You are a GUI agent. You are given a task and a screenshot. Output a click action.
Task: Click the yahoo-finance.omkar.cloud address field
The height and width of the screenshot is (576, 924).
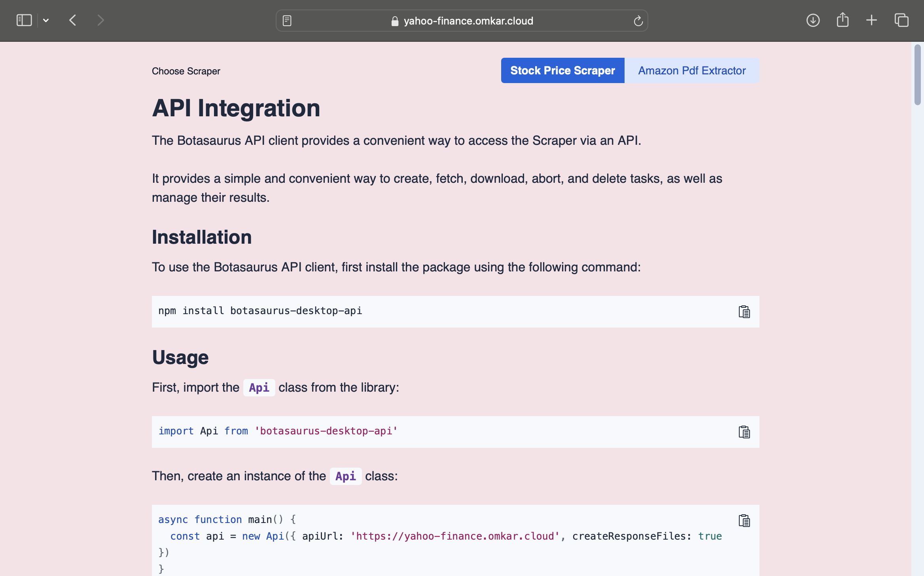pos(468,21)
